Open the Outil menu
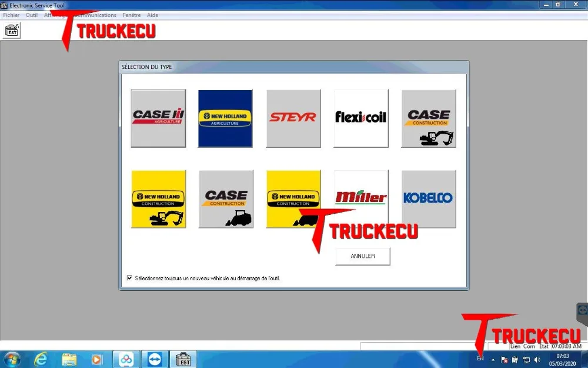The image size is (588, 368). [32, 15]
